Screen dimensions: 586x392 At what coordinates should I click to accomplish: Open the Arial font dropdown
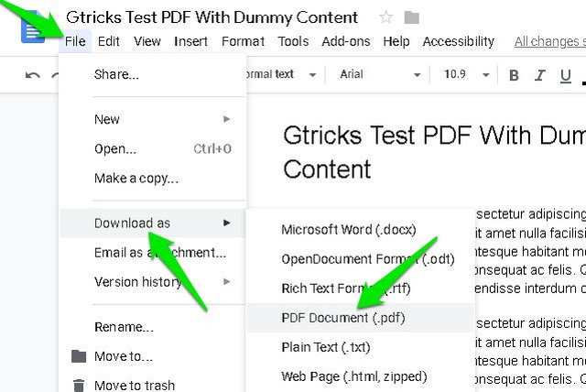point(380,74)
